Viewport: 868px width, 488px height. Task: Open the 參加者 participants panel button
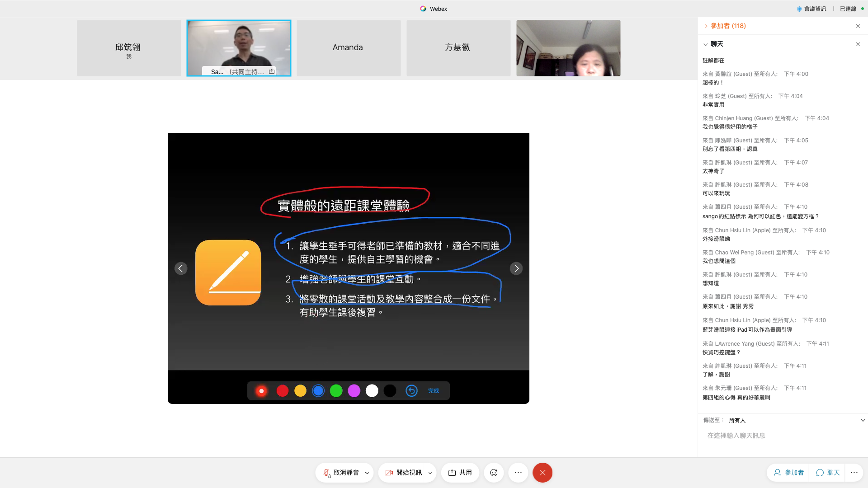[x=789, y=473]
